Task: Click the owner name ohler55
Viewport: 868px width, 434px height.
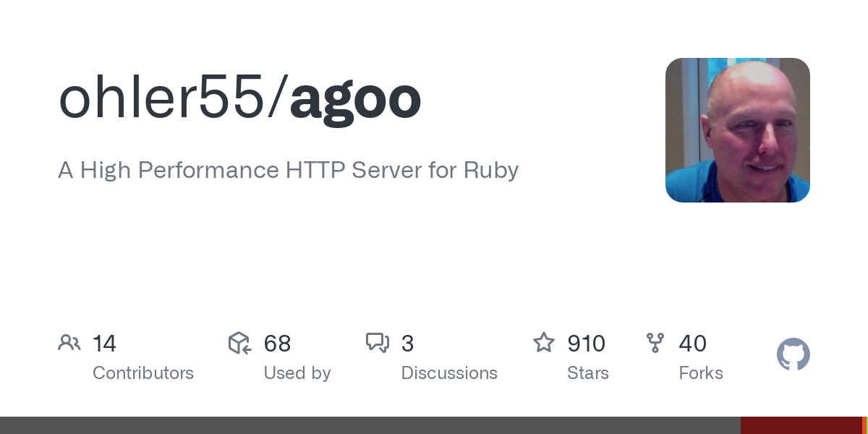Action: pos(161,98)
